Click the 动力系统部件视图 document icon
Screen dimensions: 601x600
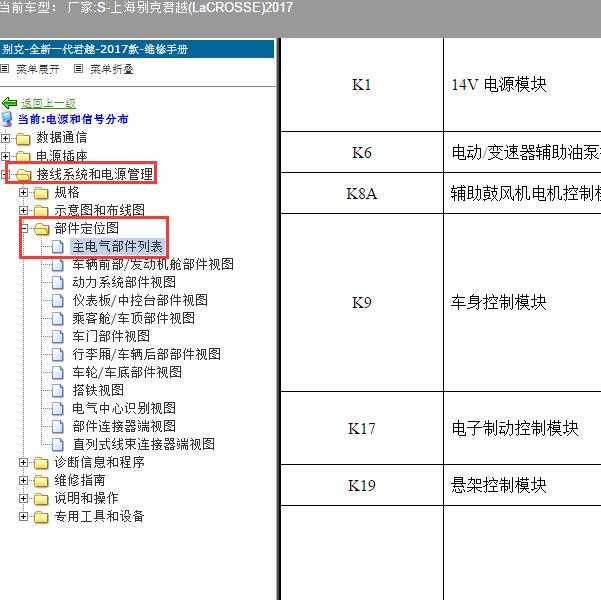tap(58, 283)
